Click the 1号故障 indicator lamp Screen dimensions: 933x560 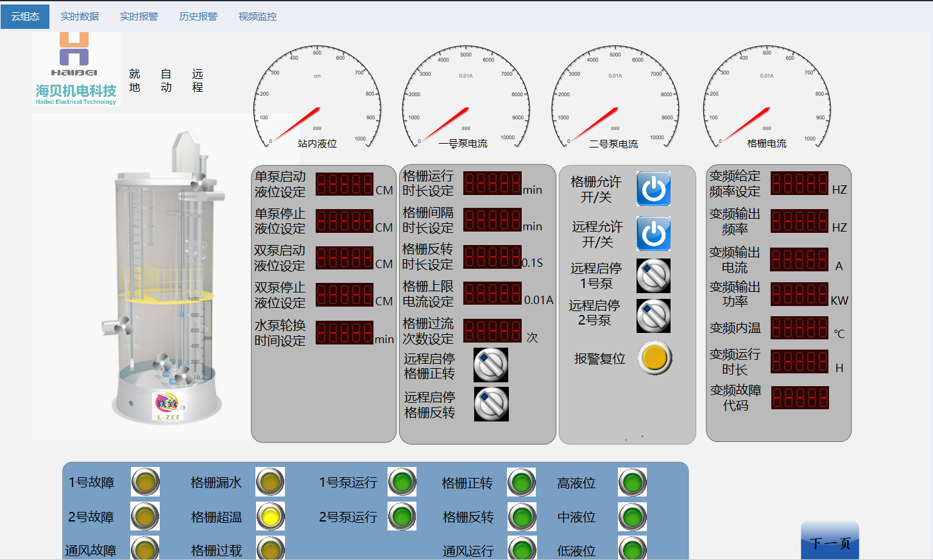(x=145, y=482)
